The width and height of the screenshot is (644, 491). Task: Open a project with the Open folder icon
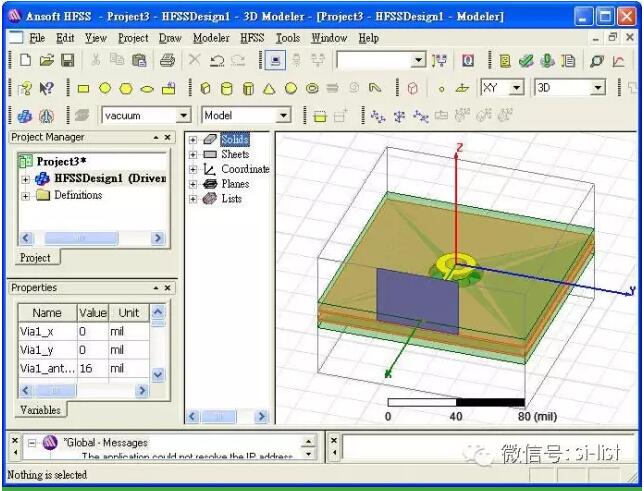click(x=47, y=60)
